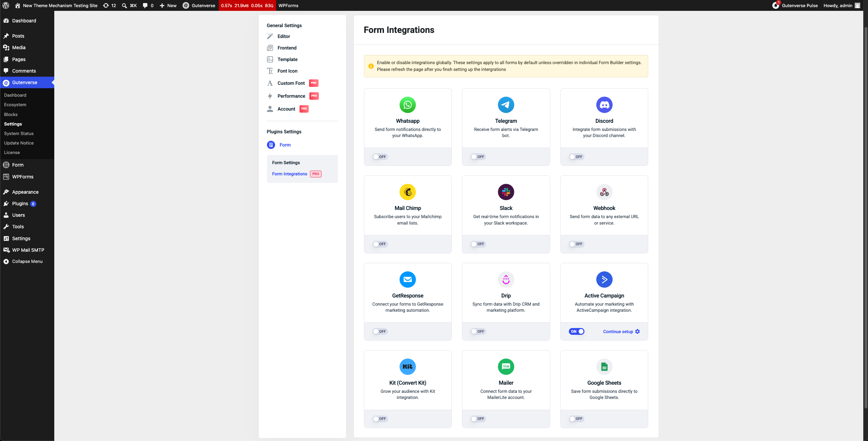The height and width of the screenshot is (441, 868).
Task: Open License in Gutenverse submenu
Action: 12,152
